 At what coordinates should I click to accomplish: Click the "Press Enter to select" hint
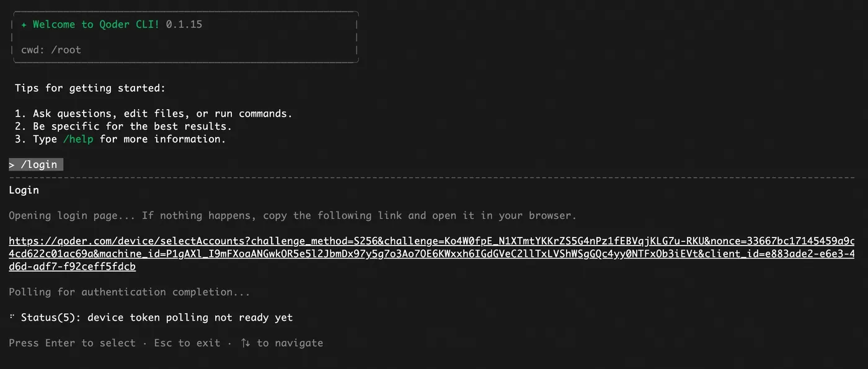point(72,343)
